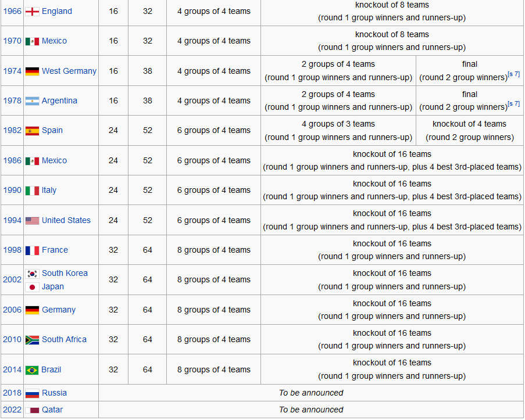Follow the Mexico link in the 1970 row
Viewport: 525px width, 420px height.
(54, 41)
